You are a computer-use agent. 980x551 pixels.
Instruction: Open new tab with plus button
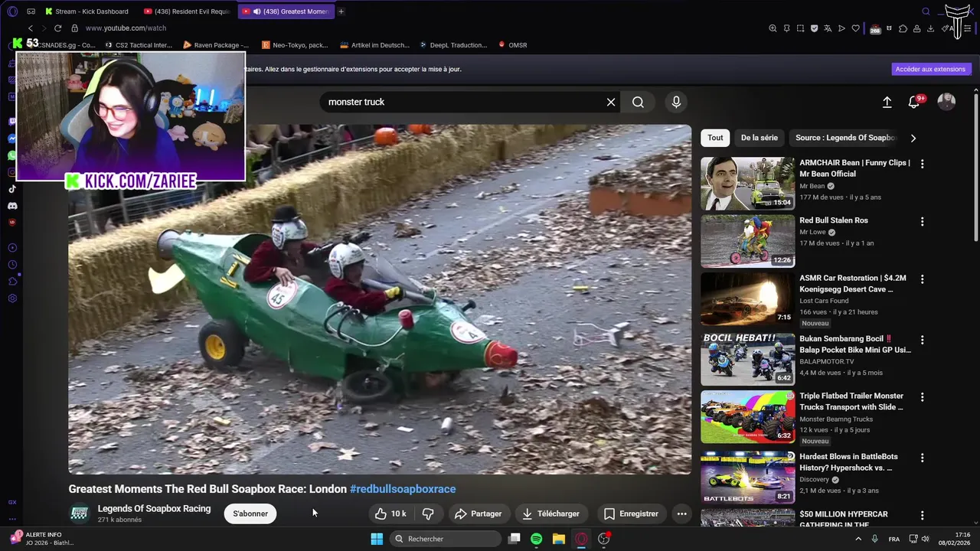point(341,11)
